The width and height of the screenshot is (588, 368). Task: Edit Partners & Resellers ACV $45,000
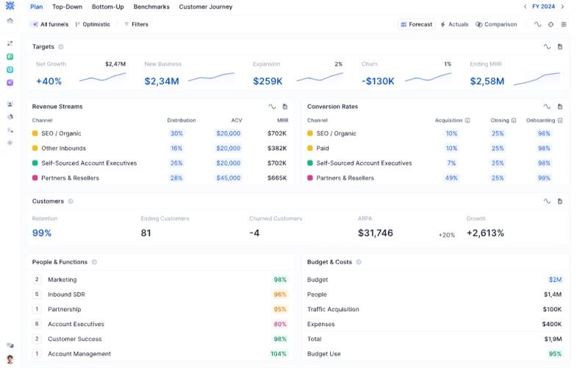[x=229, y=178]
